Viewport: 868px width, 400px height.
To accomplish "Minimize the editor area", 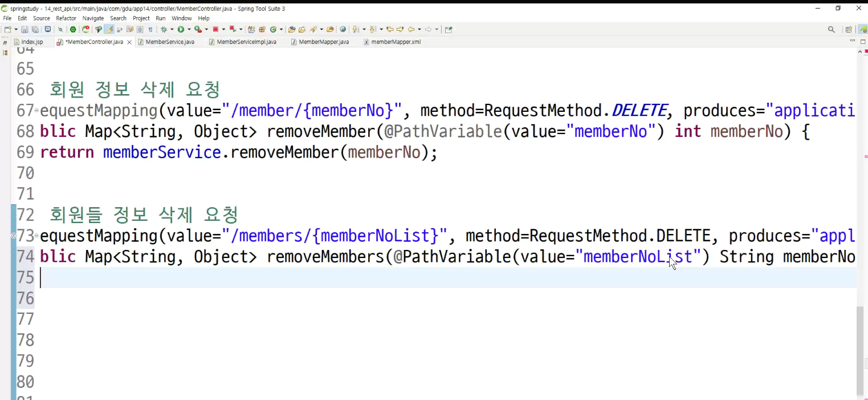I will click(x=853, y=41).
